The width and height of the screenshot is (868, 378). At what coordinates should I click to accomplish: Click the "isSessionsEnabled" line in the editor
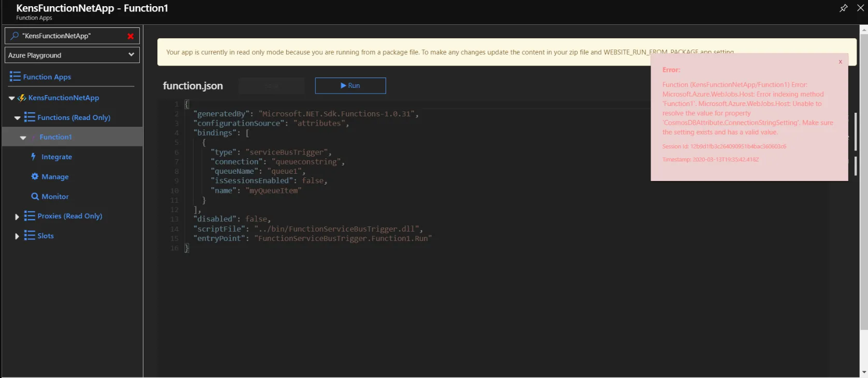269,180
